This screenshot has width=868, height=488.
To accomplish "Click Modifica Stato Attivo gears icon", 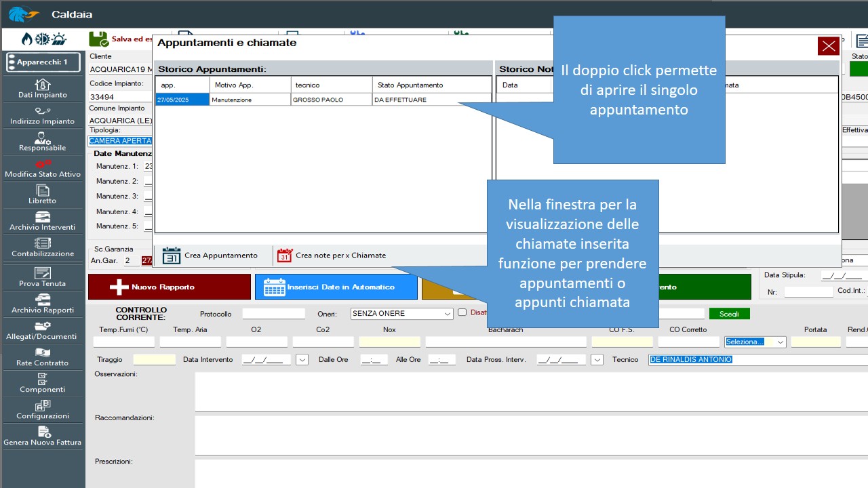I will [43, 163].
